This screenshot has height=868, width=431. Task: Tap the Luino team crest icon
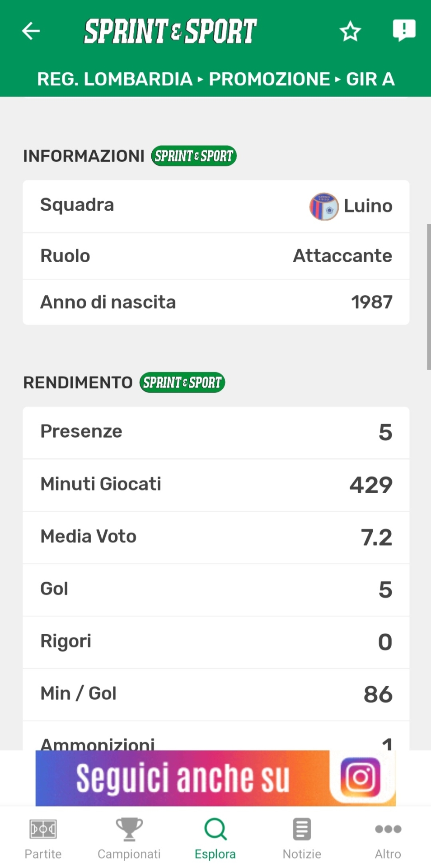tap(324, 207)
